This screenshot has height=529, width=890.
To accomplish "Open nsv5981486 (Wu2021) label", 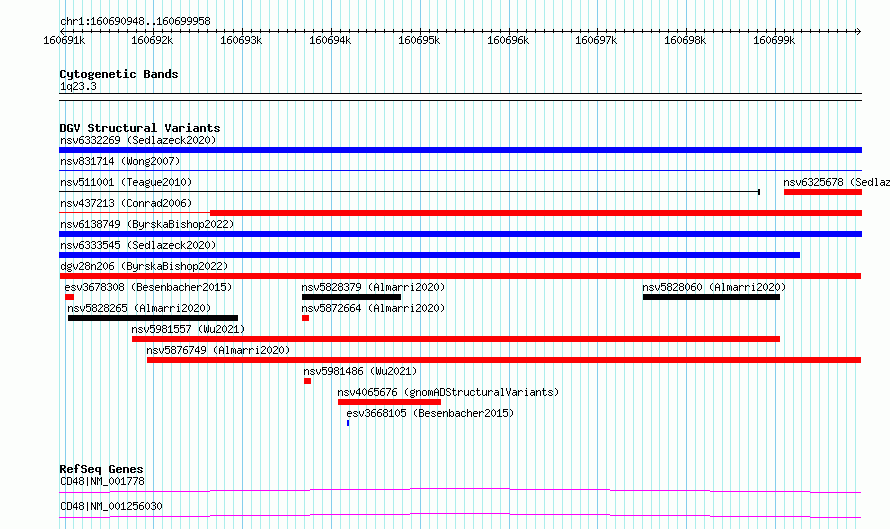I will coord(360,371).
